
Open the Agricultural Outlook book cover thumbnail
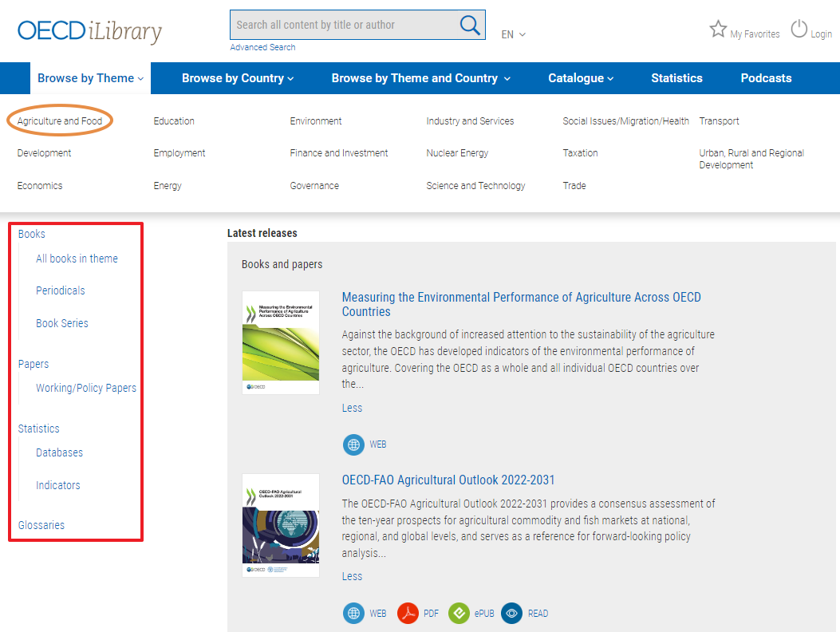click(x=281, y=525)
